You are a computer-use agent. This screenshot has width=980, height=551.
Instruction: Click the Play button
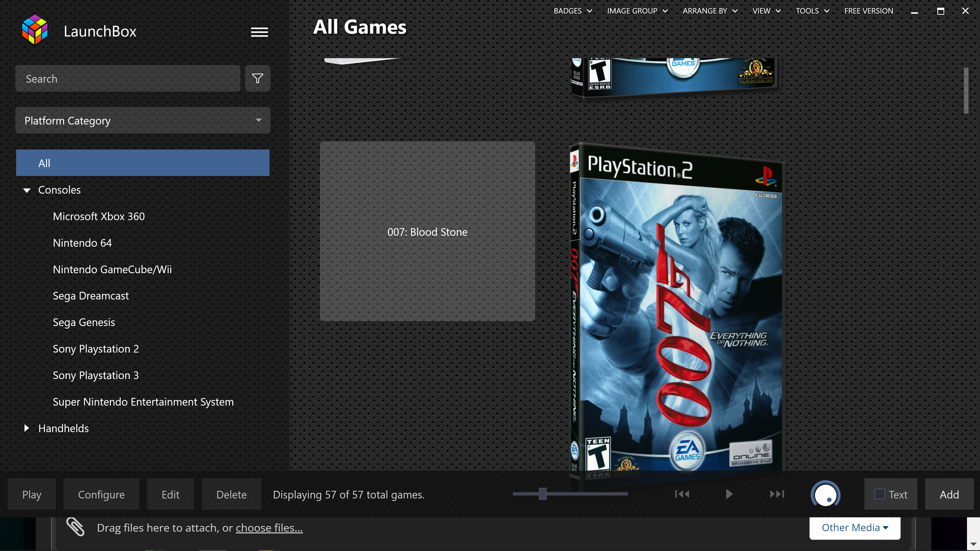[32, 494]
